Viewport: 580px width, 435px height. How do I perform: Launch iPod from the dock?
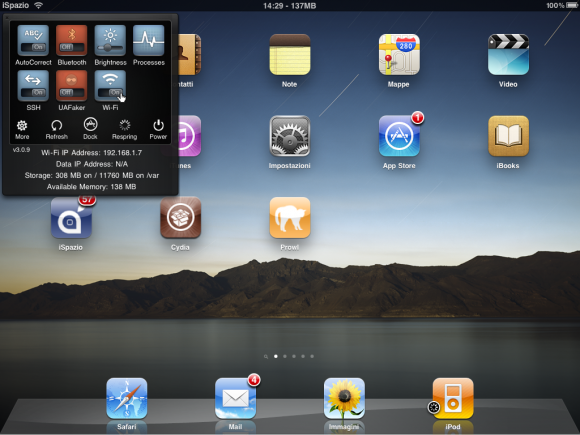(x=453, y=398)
